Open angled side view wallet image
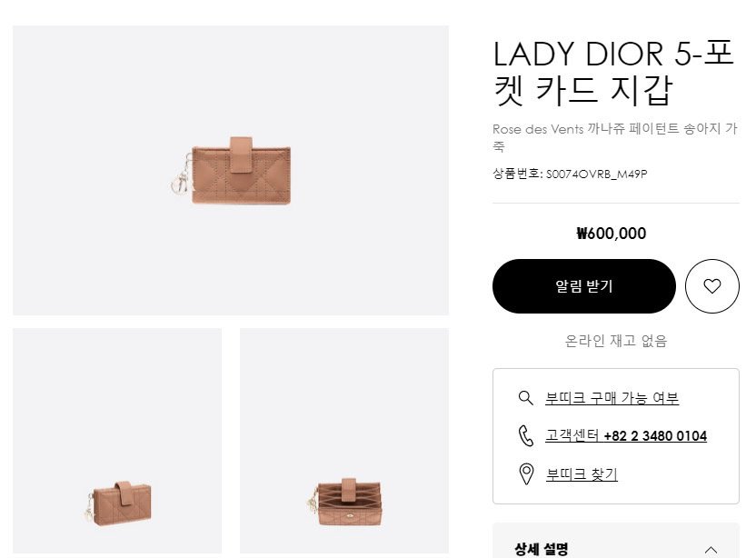Viewport: 756px width, 558px height. 117,441
